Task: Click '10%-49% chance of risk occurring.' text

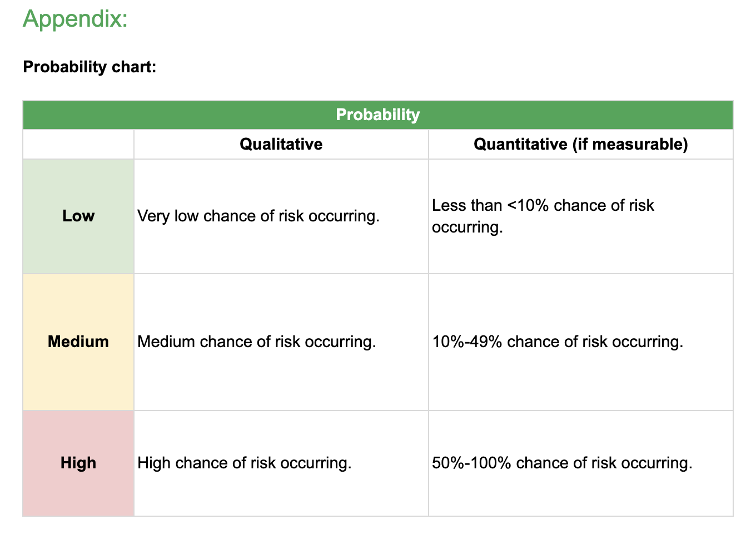Action: point(558,342)
